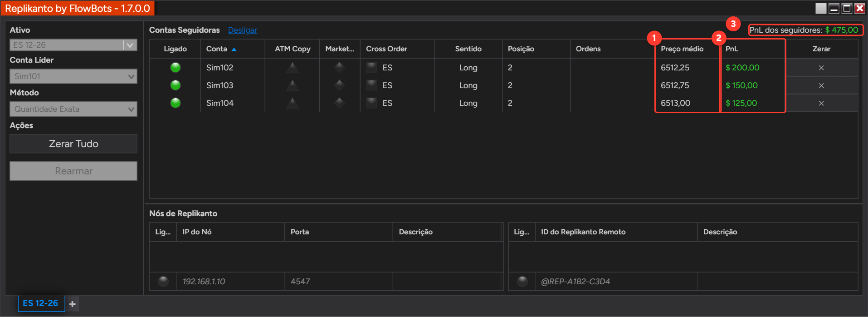Click the average price 6513,00

[x=675, y=103]
